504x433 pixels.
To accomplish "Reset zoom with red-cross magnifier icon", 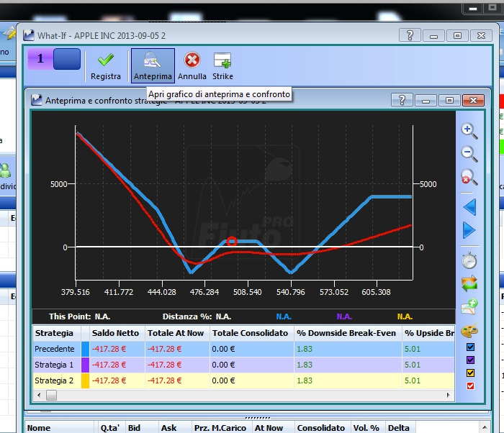I will pos(469,177).
